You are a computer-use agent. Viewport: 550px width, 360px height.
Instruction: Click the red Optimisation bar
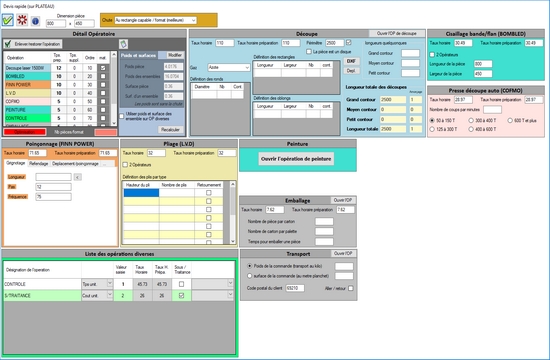pyautogui.click(x=25, y=132)
